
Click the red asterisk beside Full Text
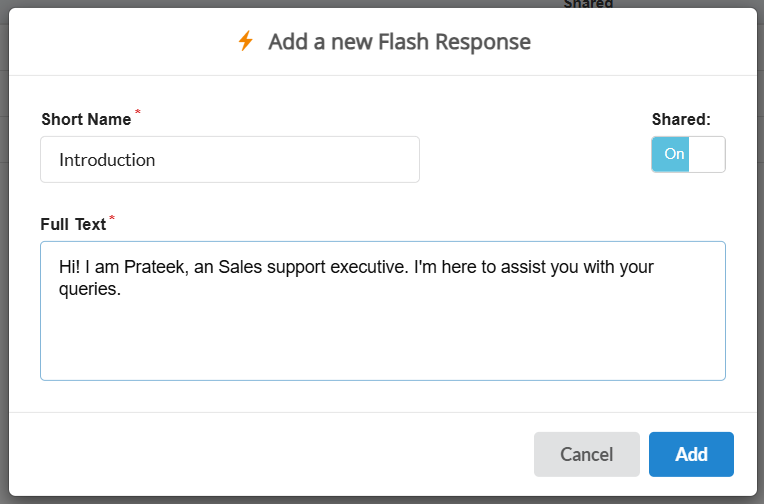click(112, 218)
